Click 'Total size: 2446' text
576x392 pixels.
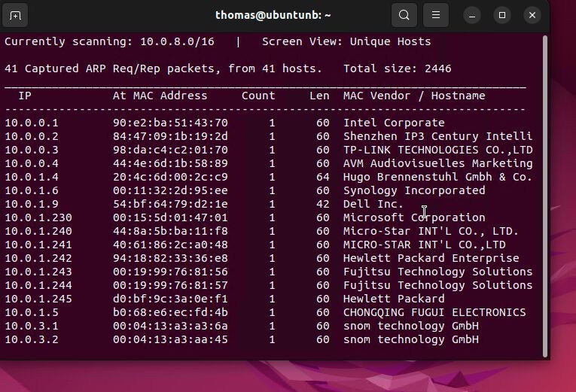click(x=398, y=68)
